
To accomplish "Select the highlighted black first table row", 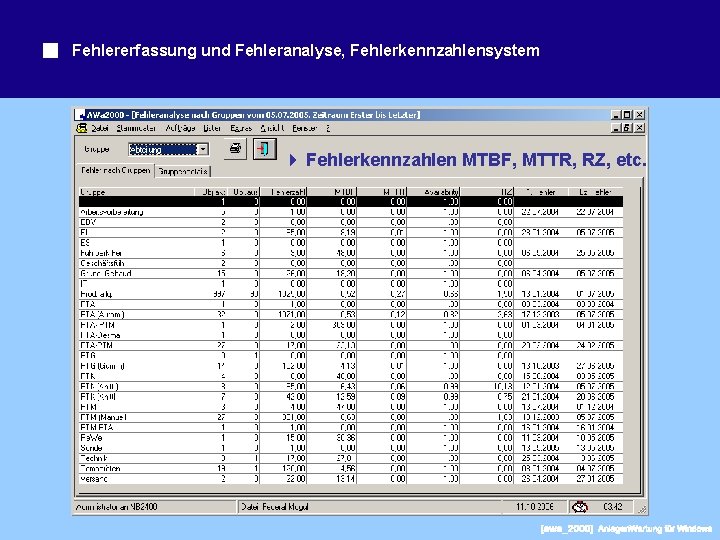I will pyautogui.click(x=351, y=202).
